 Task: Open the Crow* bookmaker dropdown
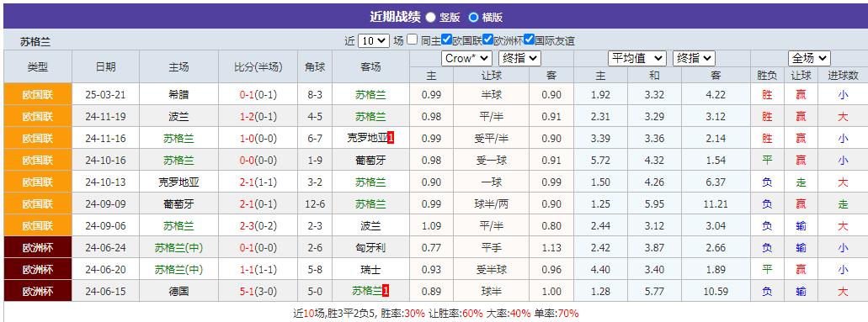click(466, 58)
